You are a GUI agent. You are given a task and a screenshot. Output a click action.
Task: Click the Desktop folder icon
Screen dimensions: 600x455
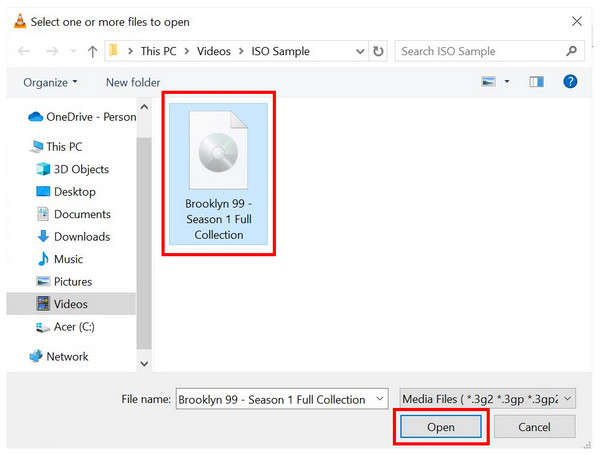43,191
